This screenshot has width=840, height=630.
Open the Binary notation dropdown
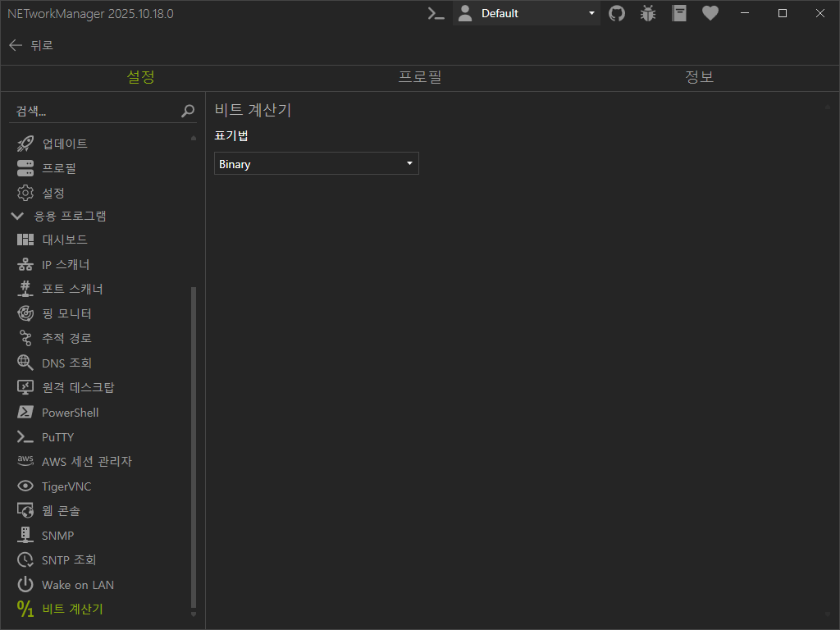click(x=316, y=163)
